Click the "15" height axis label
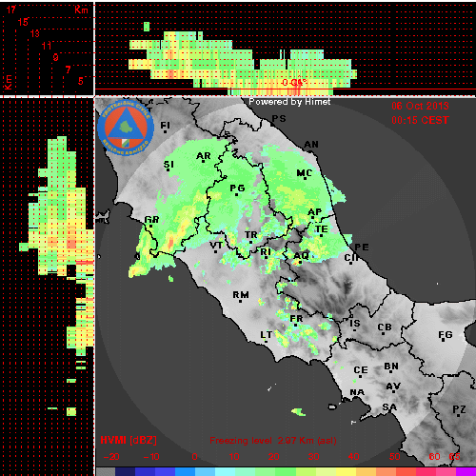476x476 pixels. [23, 22]
